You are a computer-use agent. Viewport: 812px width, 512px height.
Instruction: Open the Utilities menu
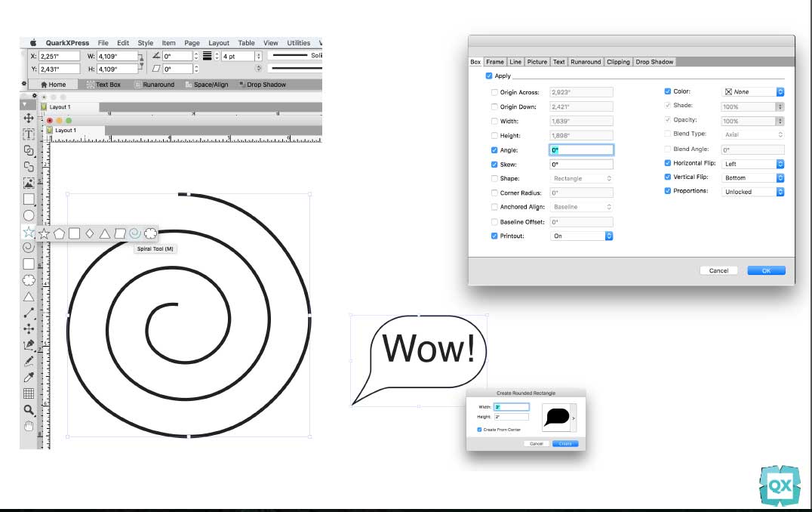coord(298,43)
